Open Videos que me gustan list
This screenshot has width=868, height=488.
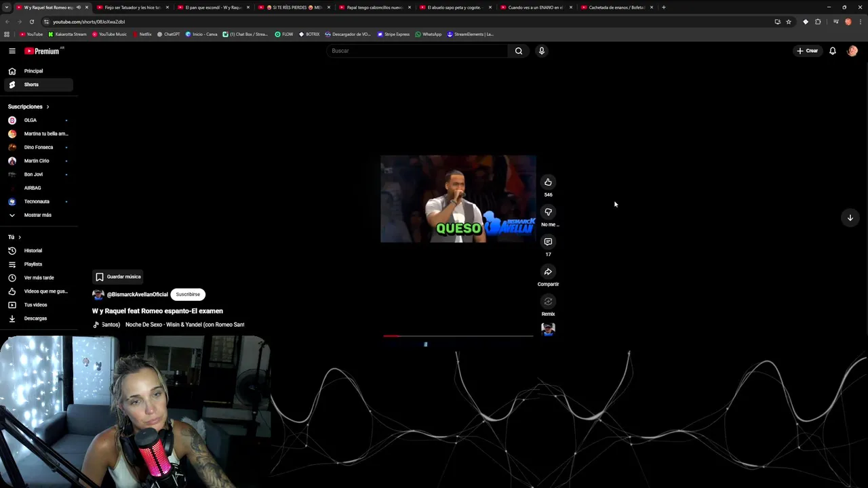38,291
